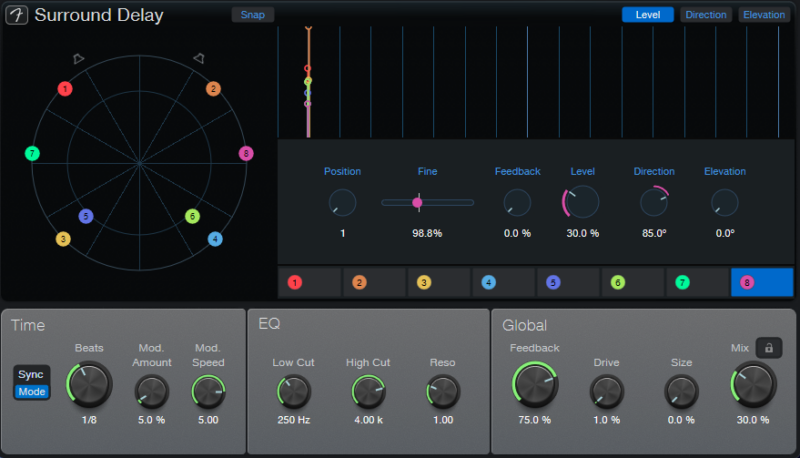Select orange tap node 2 in surround circle

(x=213, y=89)
